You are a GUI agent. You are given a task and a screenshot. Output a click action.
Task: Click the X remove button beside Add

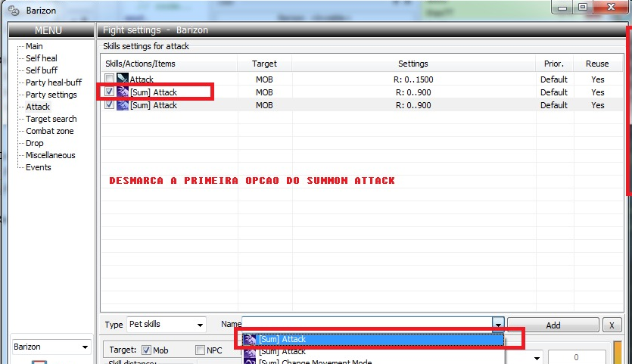click(x=612, y=325)
